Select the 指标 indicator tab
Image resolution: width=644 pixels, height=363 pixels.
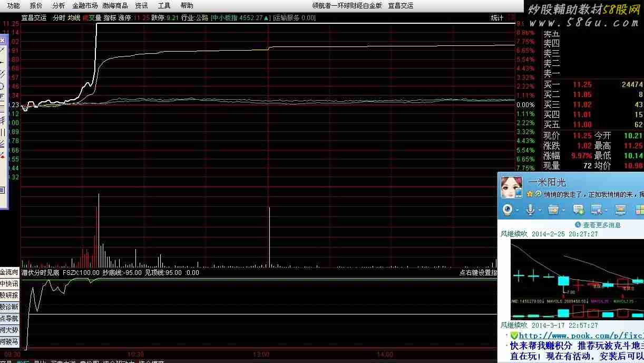pyautogui.click(x=110, y=18)
